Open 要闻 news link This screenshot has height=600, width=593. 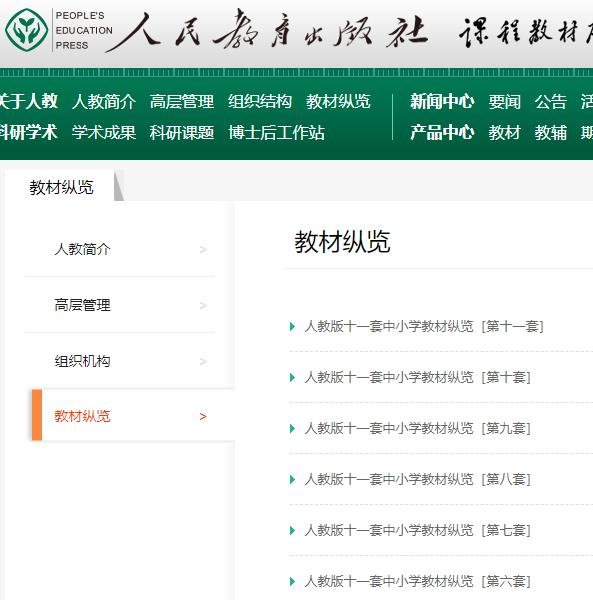pyautogui.click(x=504, y=102)
